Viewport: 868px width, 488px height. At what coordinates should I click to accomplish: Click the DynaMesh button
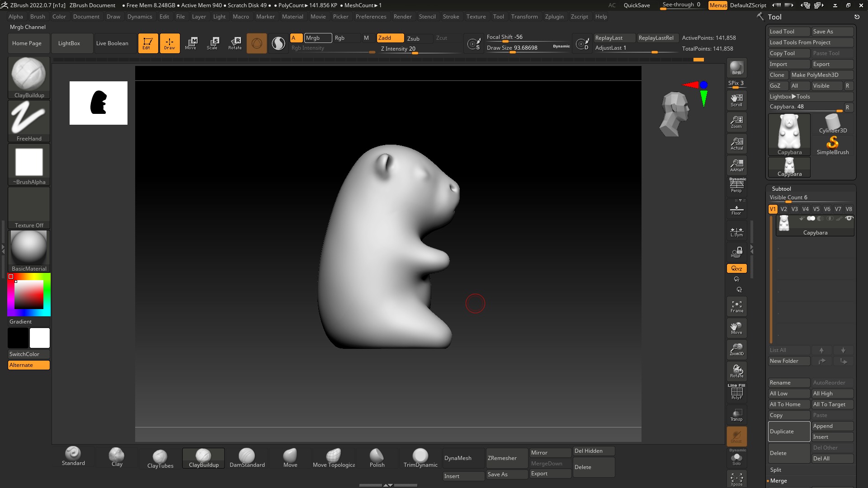[463, 458]
